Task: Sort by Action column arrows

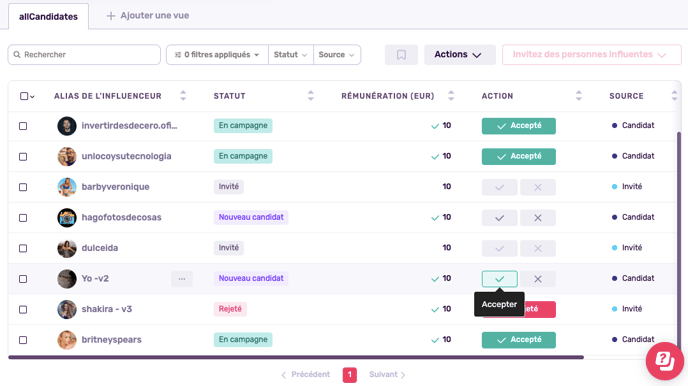Action: pyautogui.click(x=579, y=96)
